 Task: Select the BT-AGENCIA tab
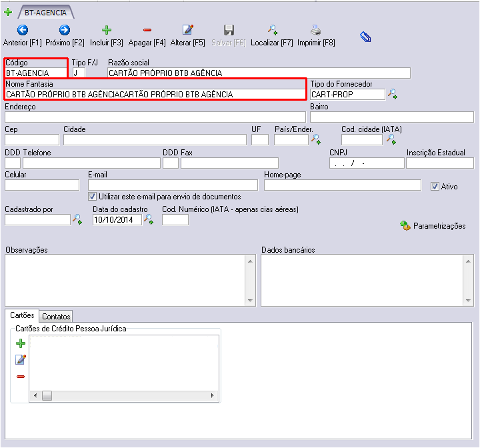[x=45, y=13]
